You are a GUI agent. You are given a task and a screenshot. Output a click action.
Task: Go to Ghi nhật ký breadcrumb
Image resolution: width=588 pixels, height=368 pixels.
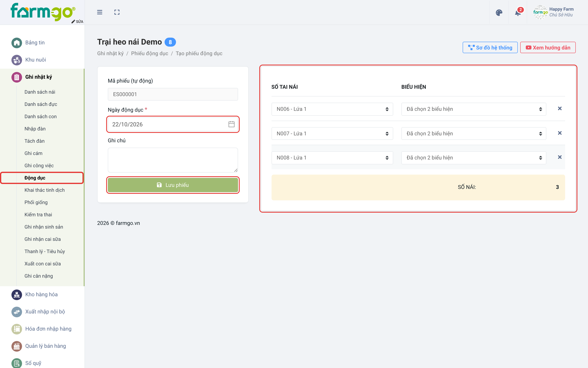(x=110, y=53)
